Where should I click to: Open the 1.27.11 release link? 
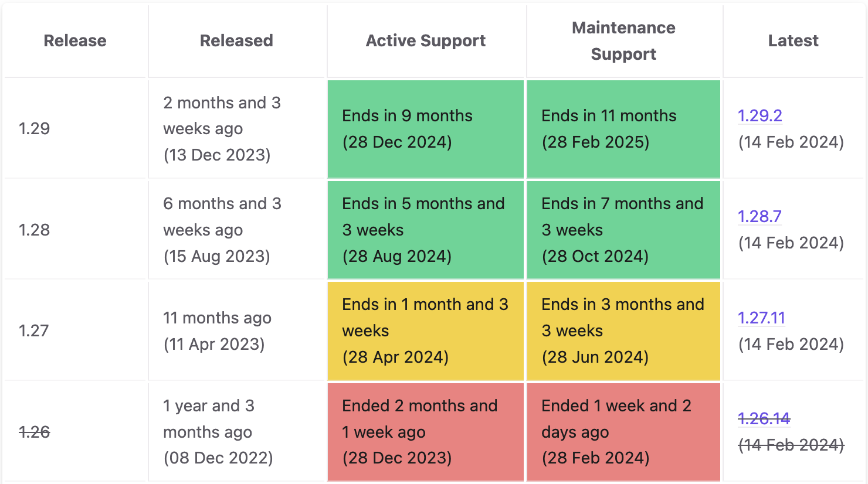tap(762, 318)
